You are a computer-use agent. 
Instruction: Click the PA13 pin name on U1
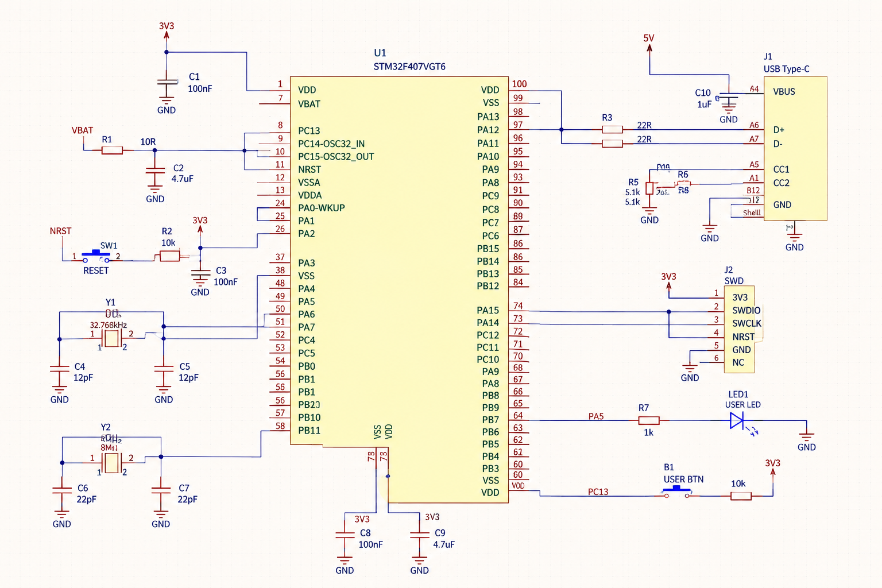[x=488, y=117]
